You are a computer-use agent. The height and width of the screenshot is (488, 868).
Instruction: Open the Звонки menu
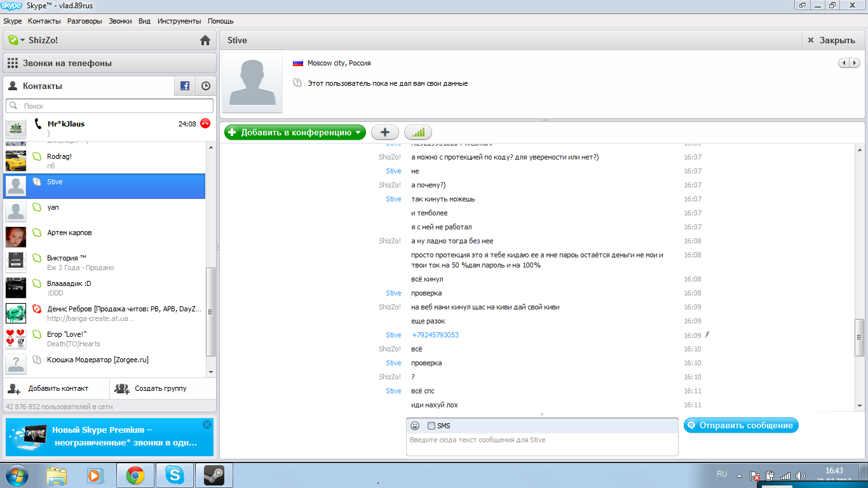120,21
